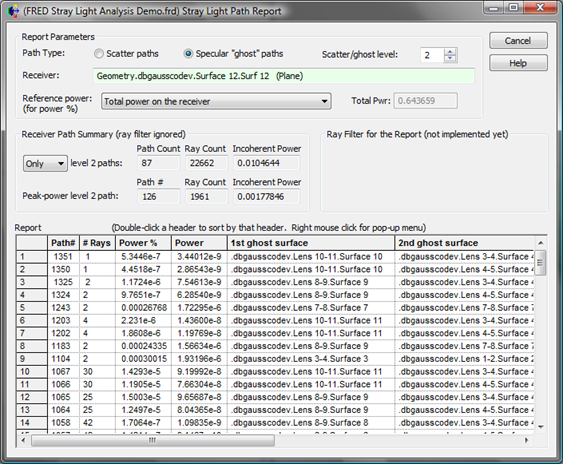Open the Reference power dropdown
Viewport: 563px width, 464px height.
pyautogui.click(x=216, y=101)
